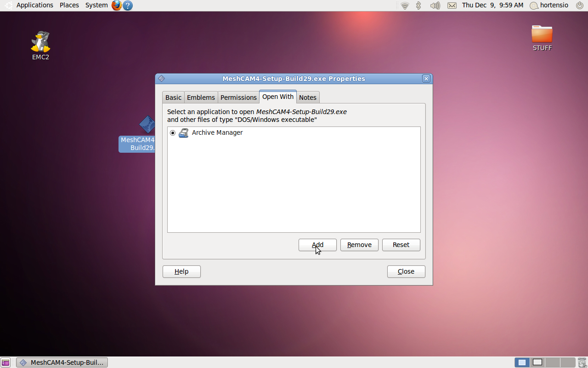Open the mail envelope indicator
This screenshot has width=588, height=368.
click(452, 6)
